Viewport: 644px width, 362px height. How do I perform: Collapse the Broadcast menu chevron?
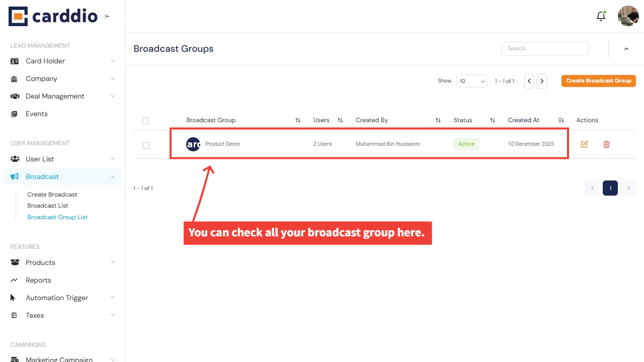tap(114, 176)
